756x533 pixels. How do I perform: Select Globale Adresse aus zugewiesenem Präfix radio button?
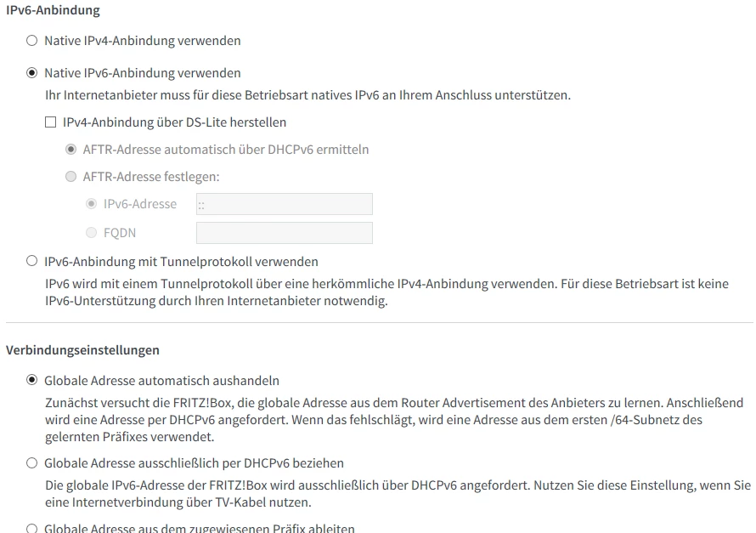tap(32, 529)
